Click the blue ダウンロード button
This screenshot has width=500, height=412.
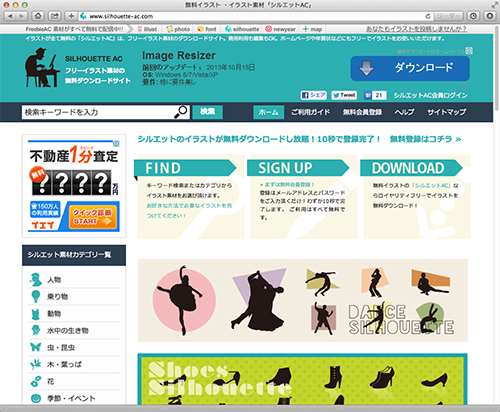coord(410,68)
